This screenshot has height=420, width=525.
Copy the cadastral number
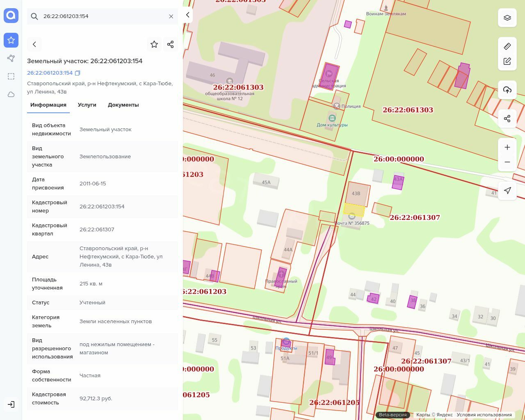78,73
